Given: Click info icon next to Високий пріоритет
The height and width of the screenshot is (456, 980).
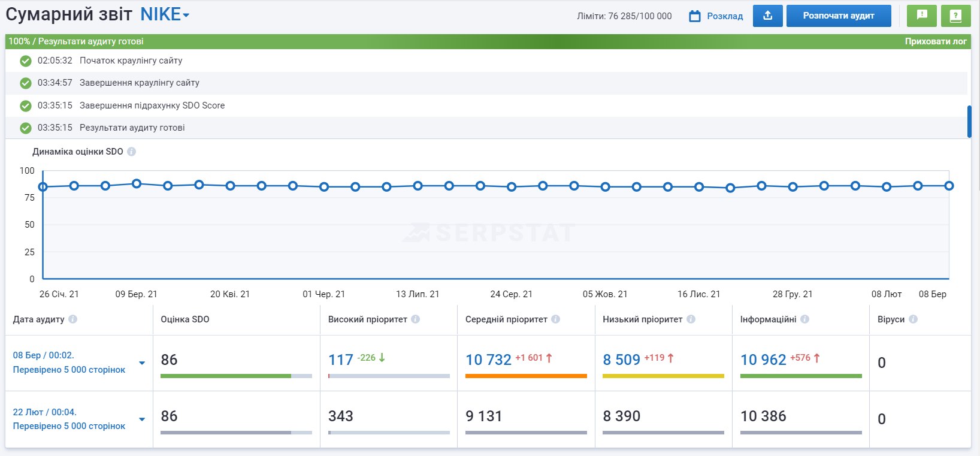Looking at the screenshot, I should point(416,319).
